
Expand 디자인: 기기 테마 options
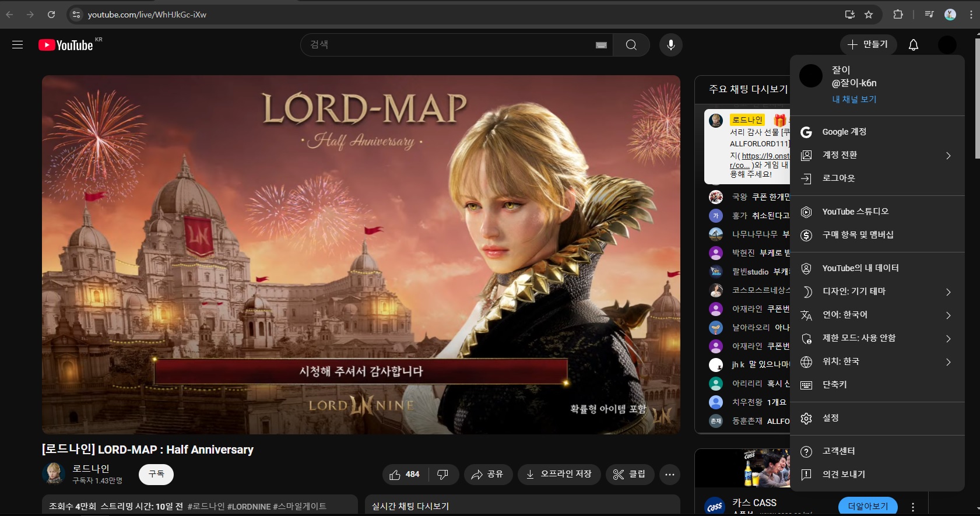tap(877, 292)
